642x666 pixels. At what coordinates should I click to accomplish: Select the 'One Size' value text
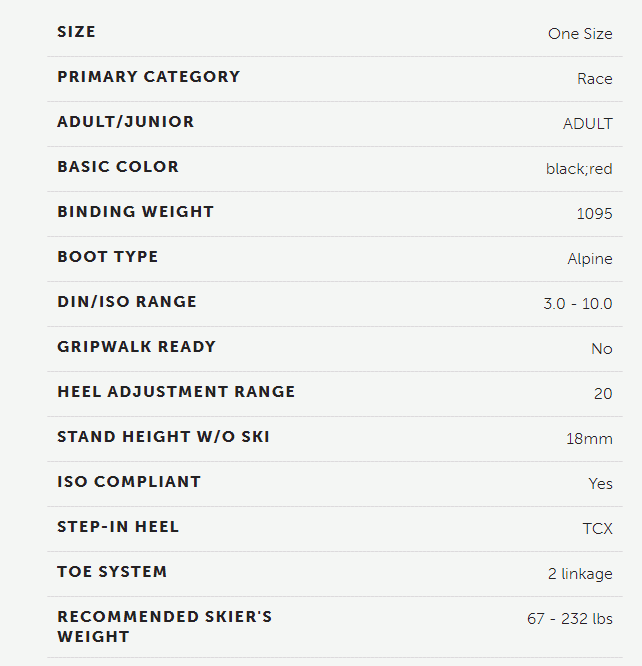[x=580, y=34]
